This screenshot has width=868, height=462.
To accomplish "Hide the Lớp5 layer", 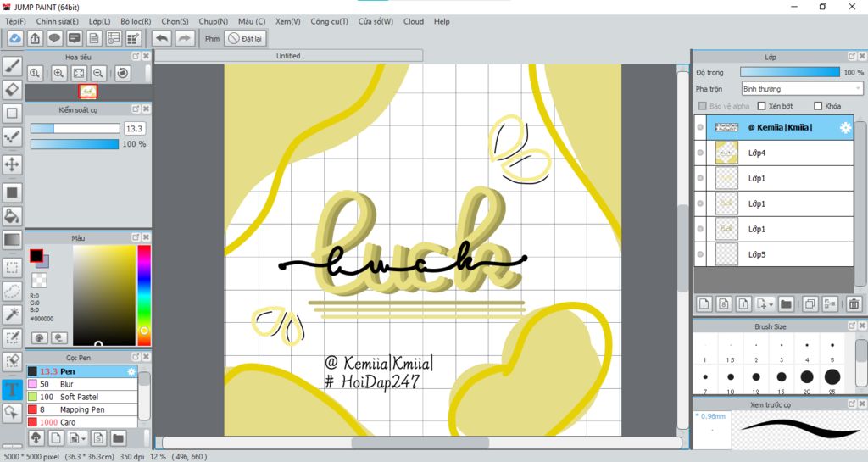I will (x=700, y=254).
